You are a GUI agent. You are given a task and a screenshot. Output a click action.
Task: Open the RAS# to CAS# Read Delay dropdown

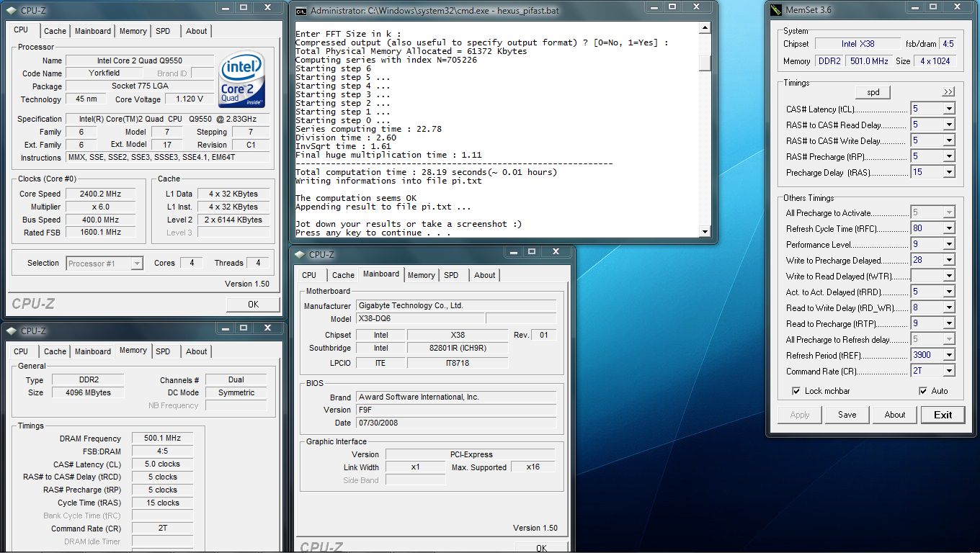(948, 125)
